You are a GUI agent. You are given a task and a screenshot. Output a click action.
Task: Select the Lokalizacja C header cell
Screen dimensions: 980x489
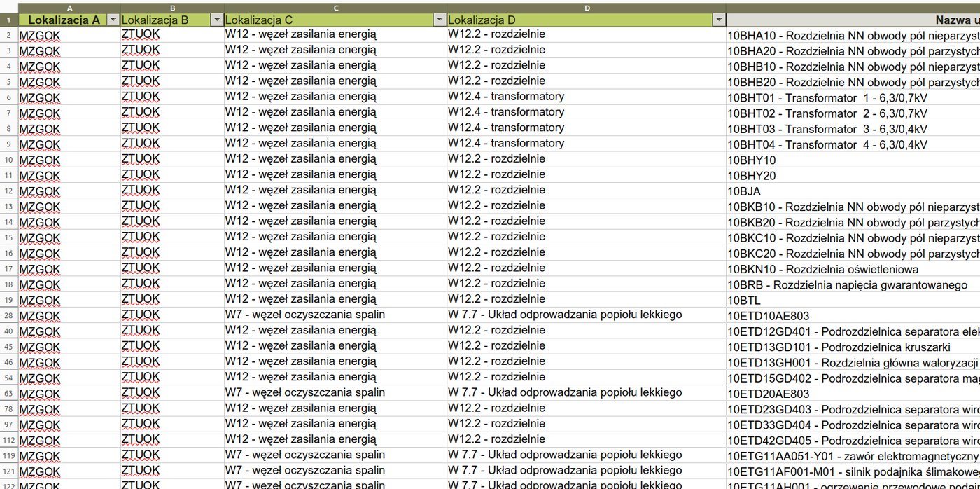(335, 20)
